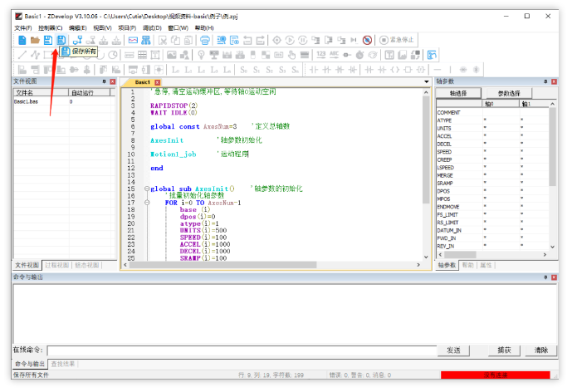The width and height of the screenshot is (577, 392).
Task: Select the pie chart shape tool icon
Action: (x=114, y=55)
